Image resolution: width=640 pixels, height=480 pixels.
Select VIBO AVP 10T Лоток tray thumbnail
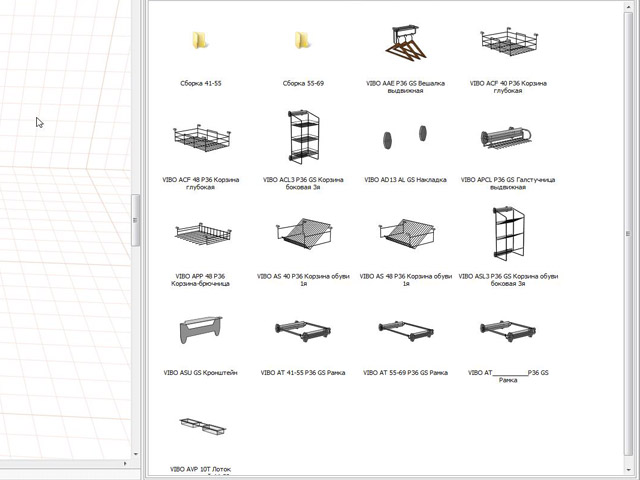pos(202,426)
